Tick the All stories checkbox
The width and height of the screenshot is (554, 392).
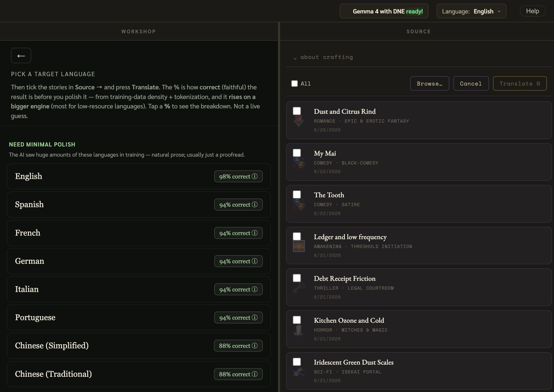(x=295, y=84)
